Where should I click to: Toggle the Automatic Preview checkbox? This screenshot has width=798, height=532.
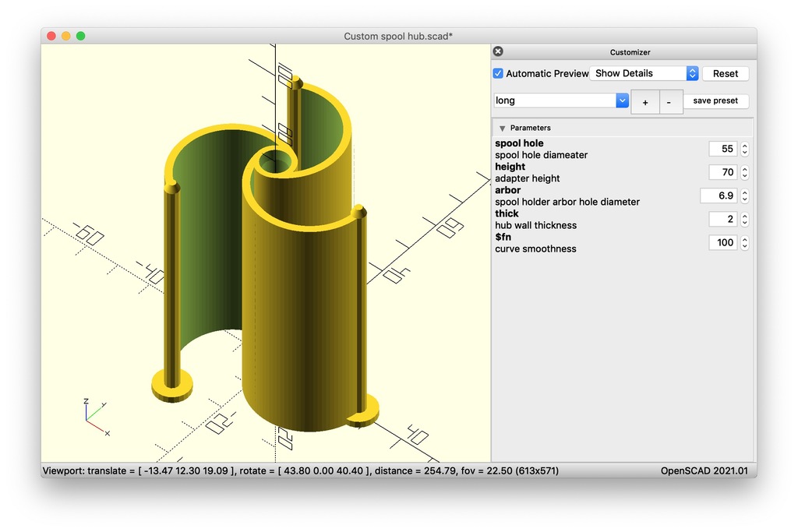coord(497,73)
